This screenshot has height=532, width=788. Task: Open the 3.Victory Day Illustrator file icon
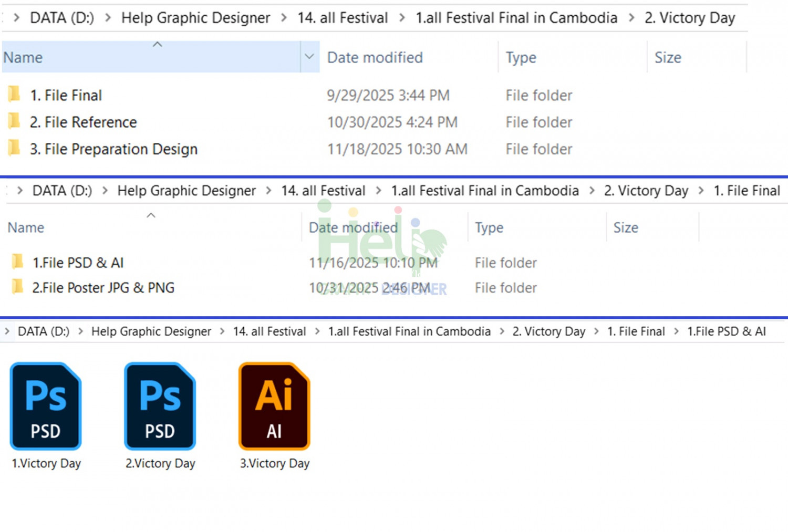pyautogui.click(x=274, y=406)
